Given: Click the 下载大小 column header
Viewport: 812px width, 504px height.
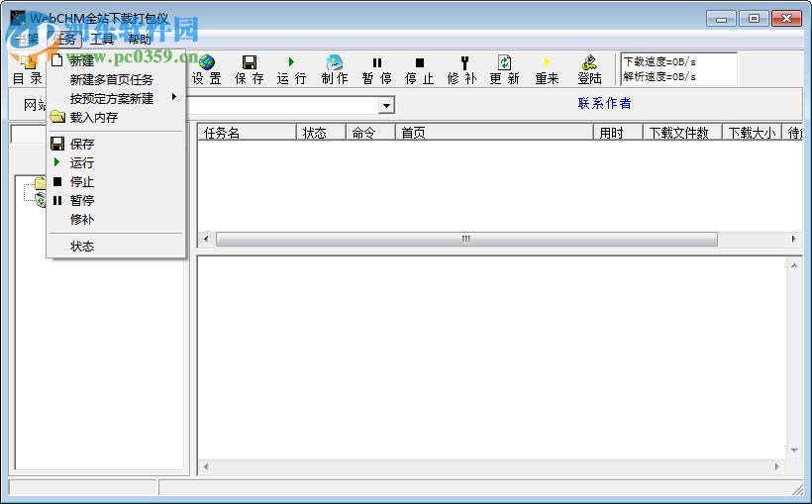Looking at the screenshot, I should pyautogui.click(x=752, y=133).
